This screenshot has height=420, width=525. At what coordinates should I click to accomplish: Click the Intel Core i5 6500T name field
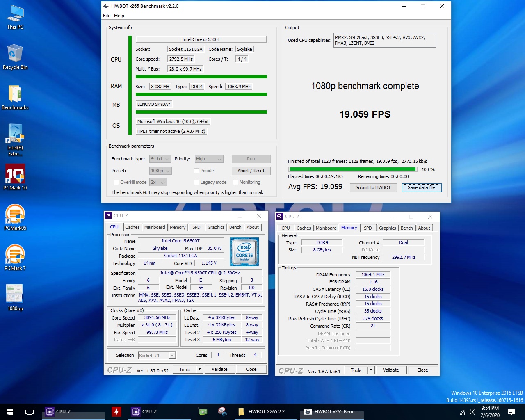click(201, 39)
